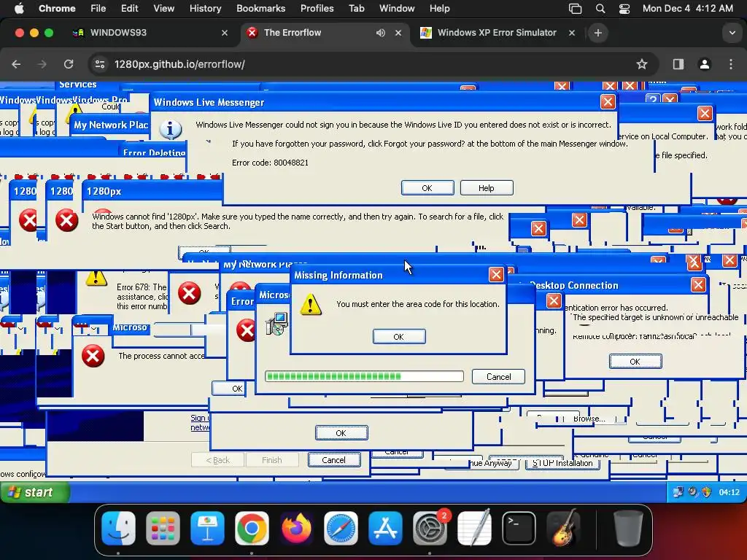Open Spotlight search in menu bar
The height and width of the screenshot is (560, 747).
[600, 9]
